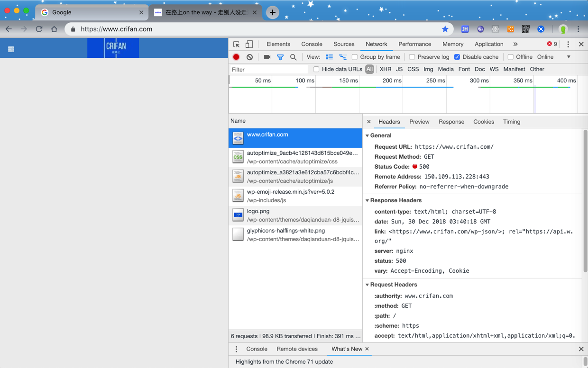The width and height of the screenshot is (588, 368).
Task: Toggle the device toolbar icon
Action: pyautogui.click(x=249, y=44)
